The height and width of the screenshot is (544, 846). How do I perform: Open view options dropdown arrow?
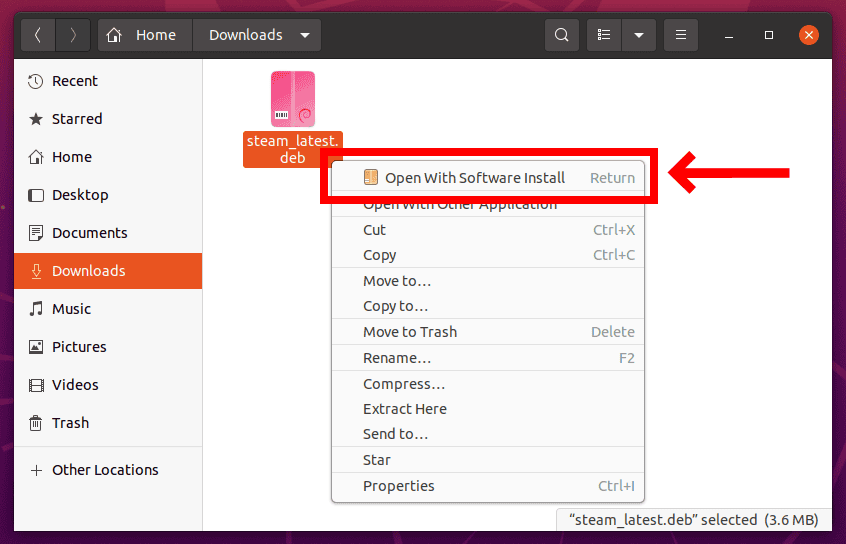coord(638,35)
